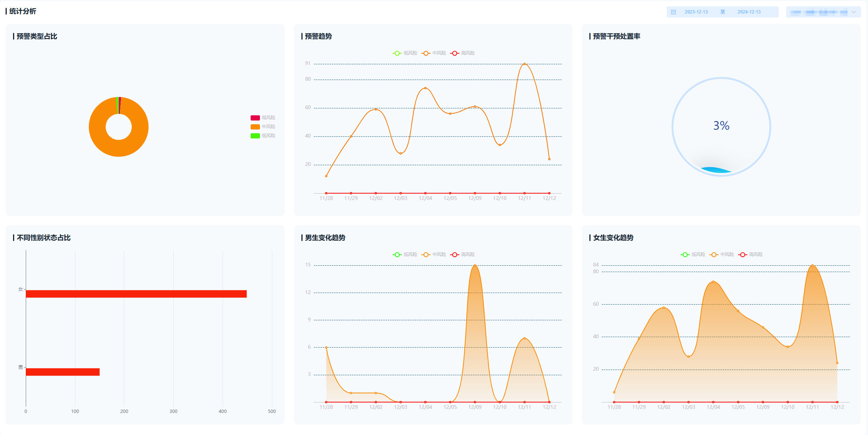Click the red 女 bar in gender chart
Screen dimensions: 868x435
click(x=136, y=294)
